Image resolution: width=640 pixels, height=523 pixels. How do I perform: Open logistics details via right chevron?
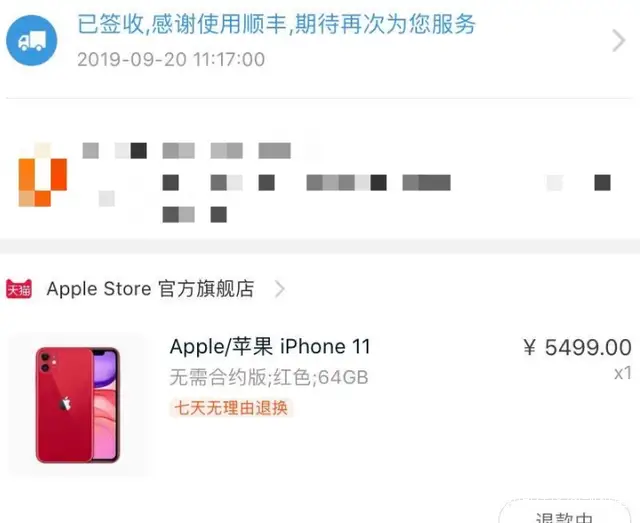pyautogui.click(x=619, y=40)
